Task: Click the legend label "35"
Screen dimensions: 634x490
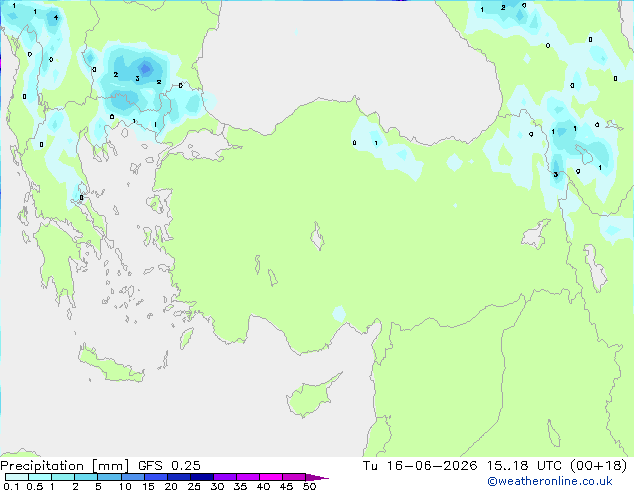Action: [x=240, y=486]
